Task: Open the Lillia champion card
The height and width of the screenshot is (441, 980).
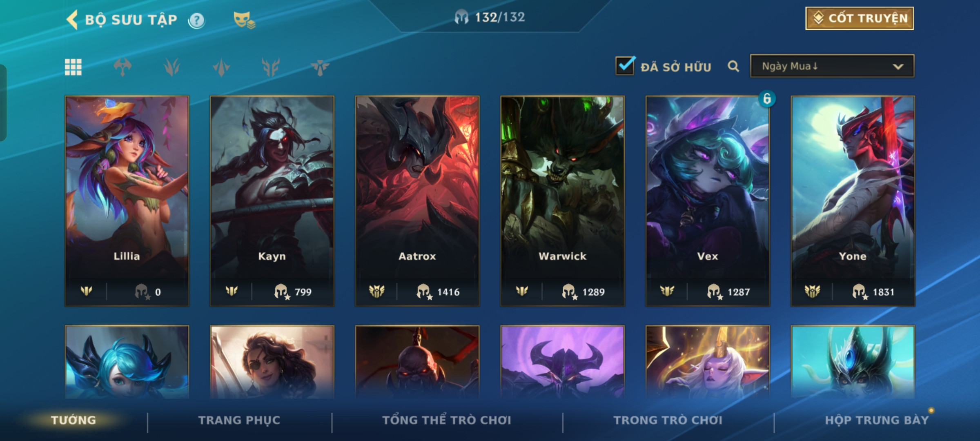Action: (x=127, y=201)
